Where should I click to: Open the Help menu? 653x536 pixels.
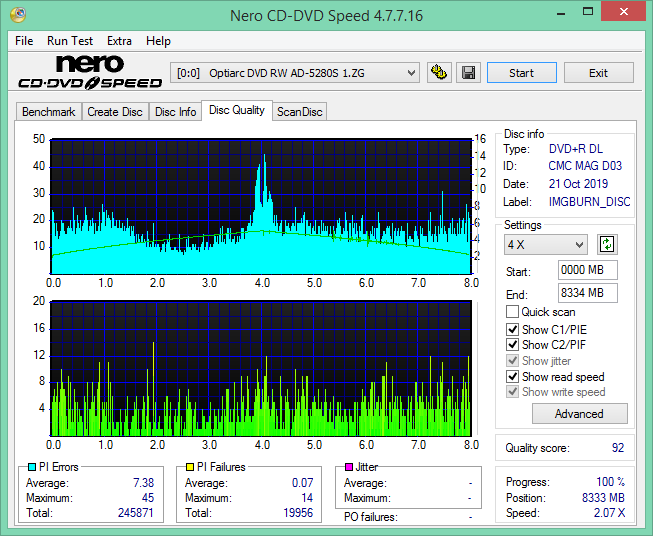coord(158,41)
